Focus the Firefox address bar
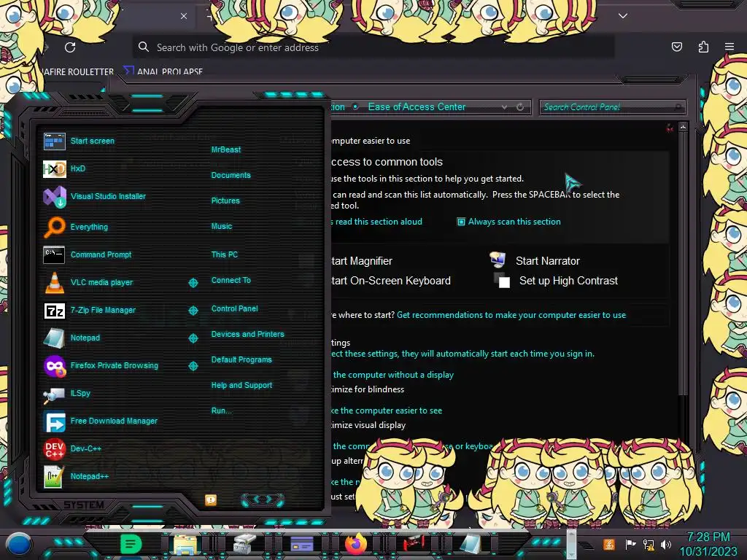The width and height of the screenshot is (747, 560). (373, 47)
